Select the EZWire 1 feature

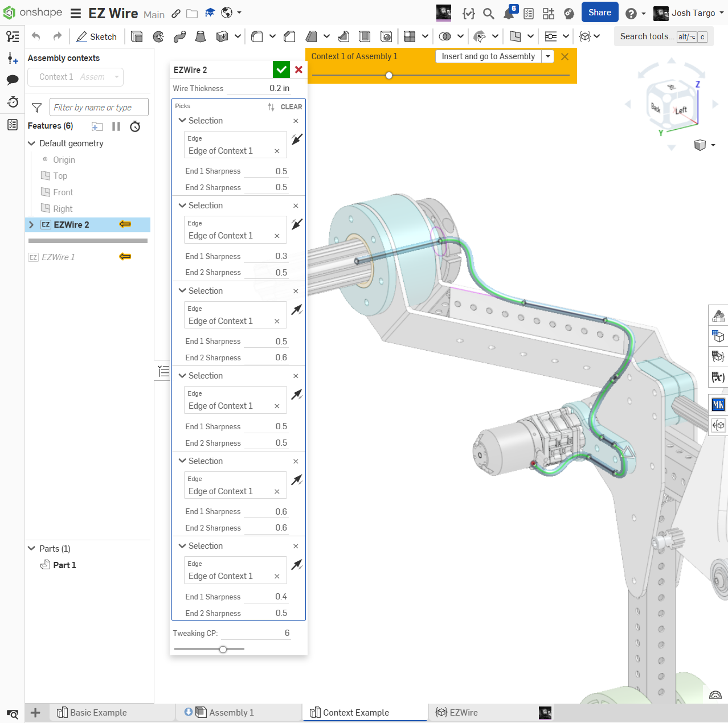coord(58,257)
